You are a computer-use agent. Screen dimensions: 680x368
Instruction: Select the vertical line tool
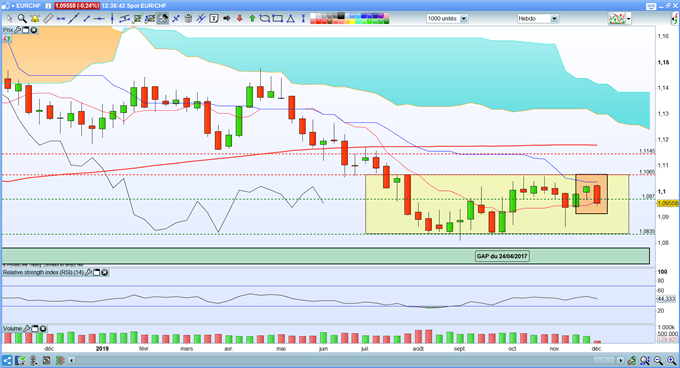coord(112,18)
